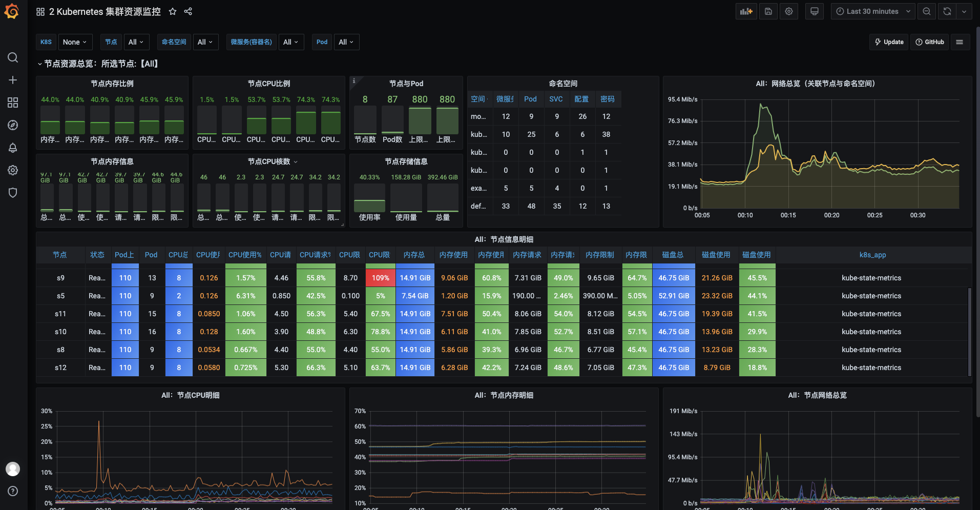The width and height of the screenshot is (980, 510).
Task: Open the 命名空间 panel title
Action: [563, 84]
